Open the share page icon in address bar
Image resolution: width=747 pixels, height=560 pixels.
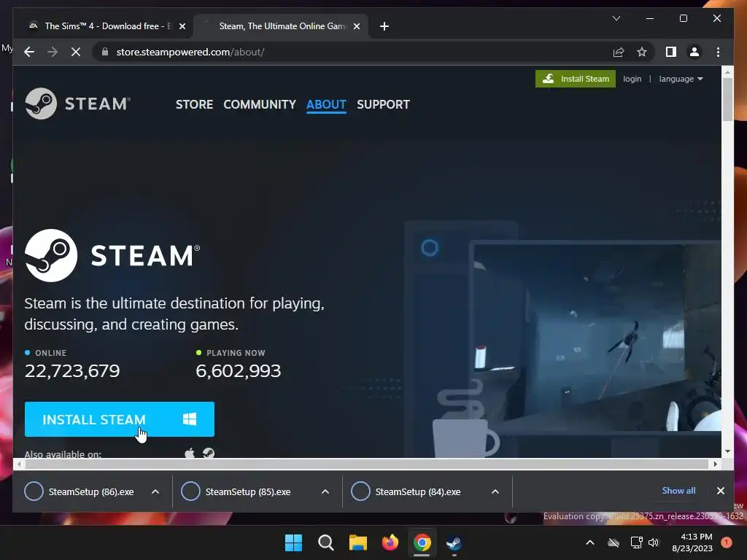[619, 52]
